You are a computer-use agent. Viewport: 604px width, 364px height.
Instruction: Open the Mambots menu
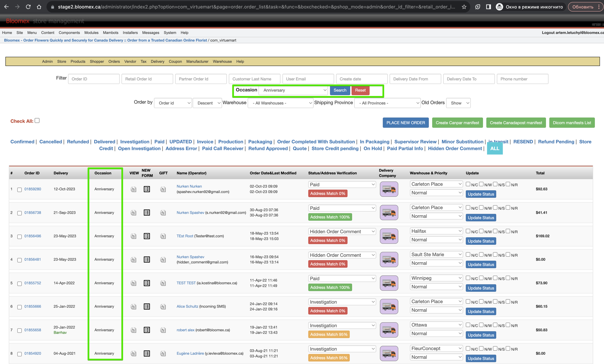click(111, 33)
